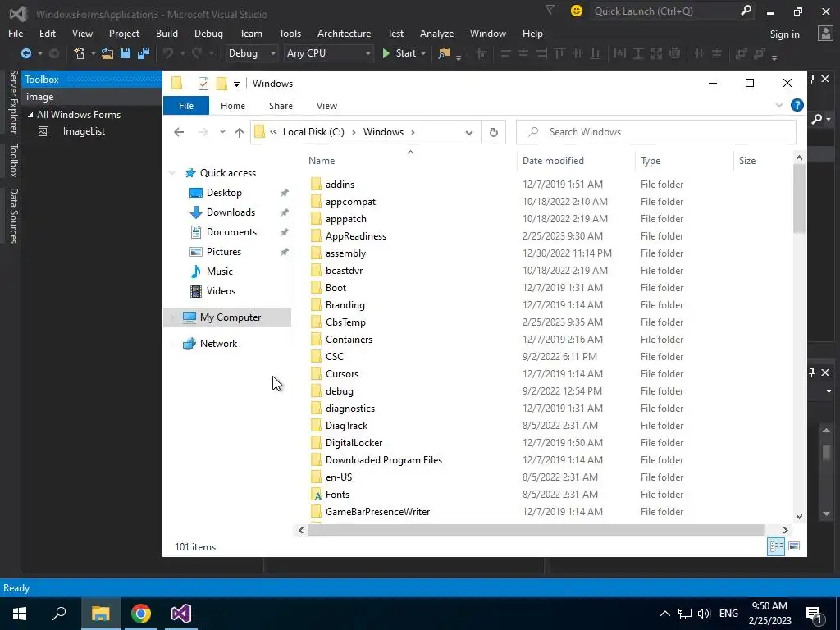Click the account picture icon near Sign in
840x630 pixels.
coord(825,34)
